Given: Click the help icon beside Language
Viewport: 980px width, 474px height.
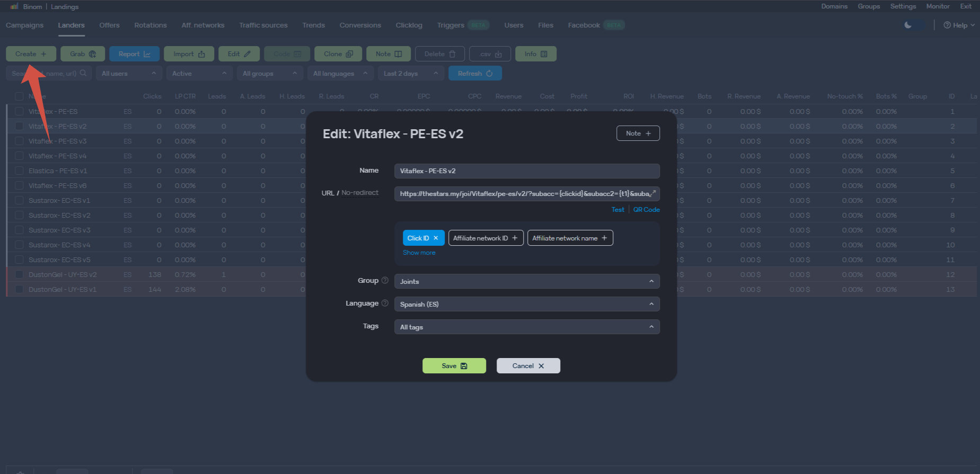Looking at the screenshot, I should pyautogui.click(x=385, y=303).
